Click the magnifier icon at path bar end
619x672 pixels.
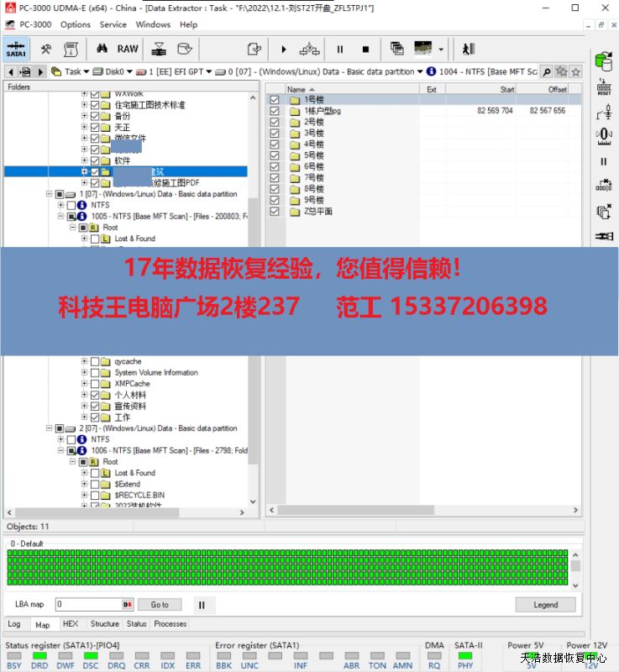(x=547, y=71)
